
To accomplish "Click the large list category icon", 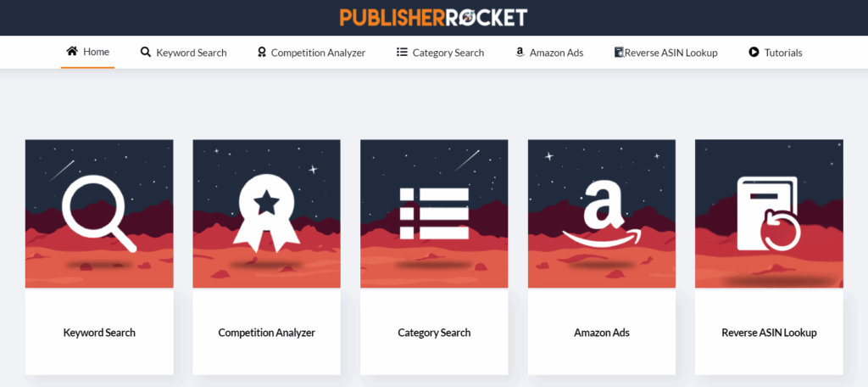I will point(435,214).
